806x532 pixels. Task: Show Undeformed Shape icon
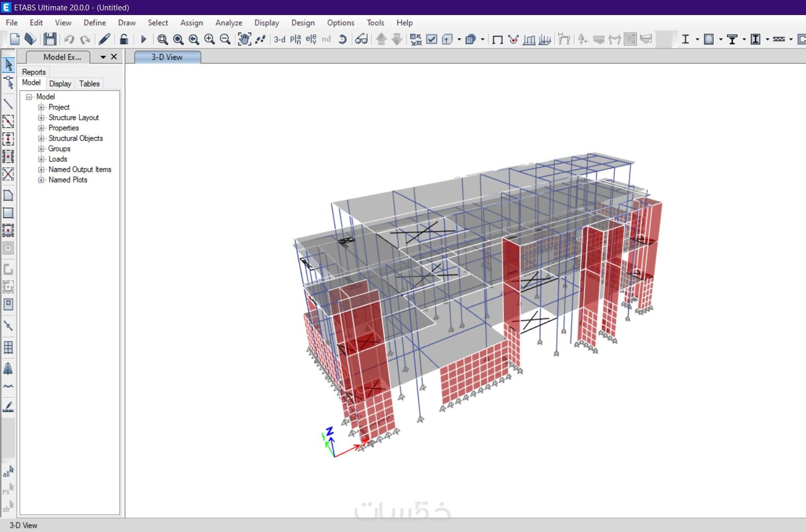497,39
